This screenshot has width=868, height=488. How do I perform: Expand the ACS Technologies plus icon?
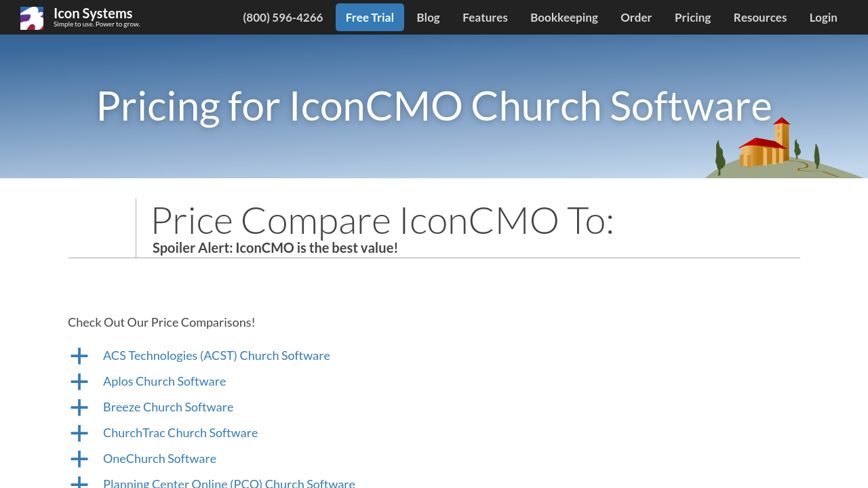79,356
